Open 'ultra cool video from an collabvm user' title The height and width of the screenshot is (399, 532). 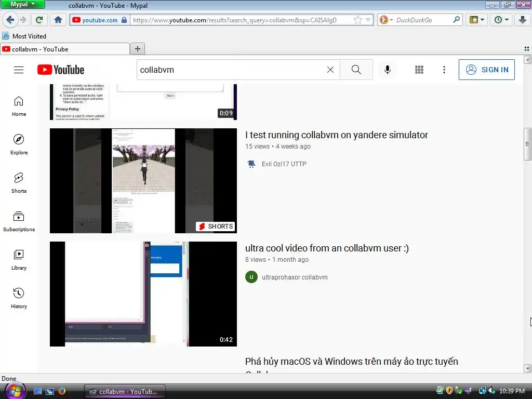click(x=327, y=248)
